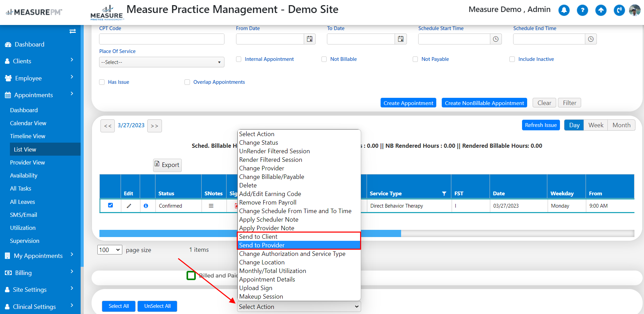Viewport: 644px width, 314px height.
Task: Open the Place Of Service dropdown
Action: (x=162, y=62)
